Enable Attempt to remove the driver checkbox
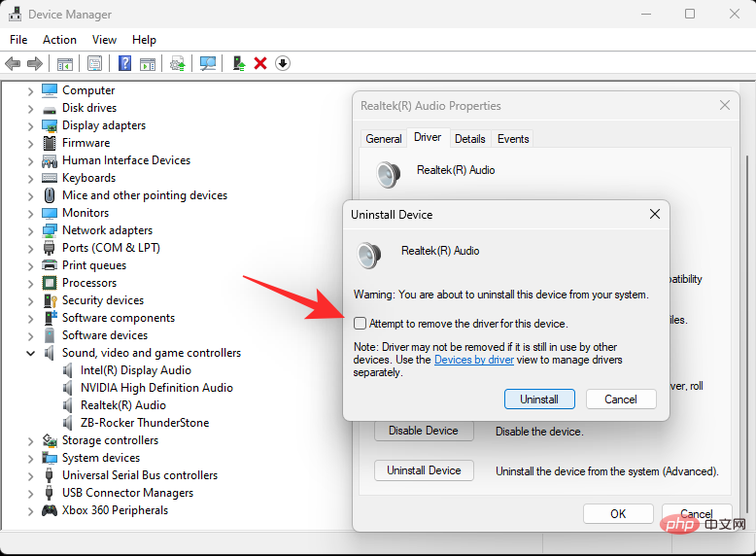This screenshot has height=556, width=756. click(x=361, y=324)
